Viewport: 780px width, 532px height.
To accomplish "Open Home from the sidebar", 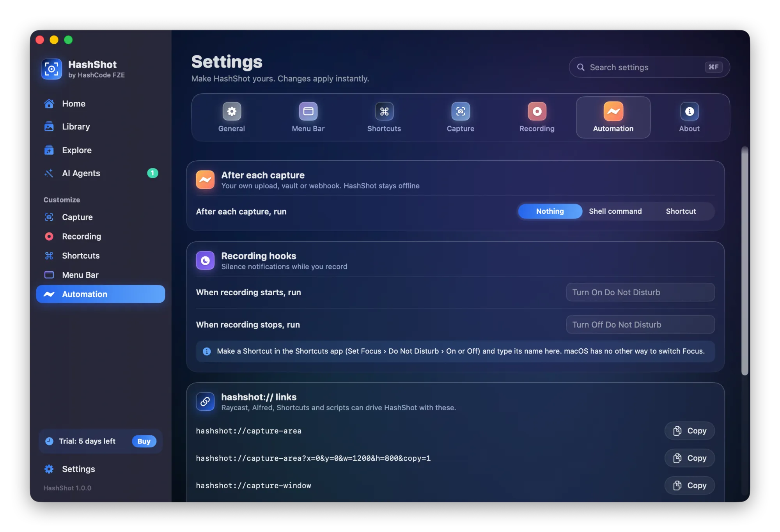I will pyautogui.click(x=100, y=104).
